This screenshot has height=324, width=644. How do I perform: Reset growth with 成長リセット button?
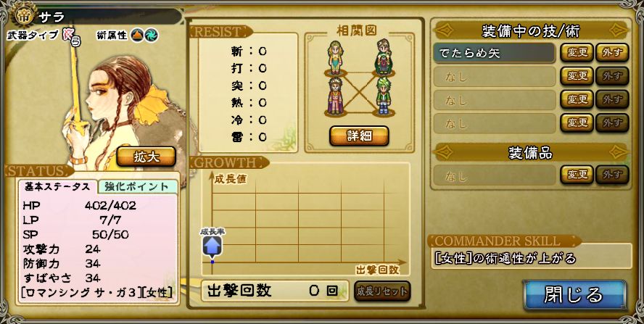[x=382, y=291]
